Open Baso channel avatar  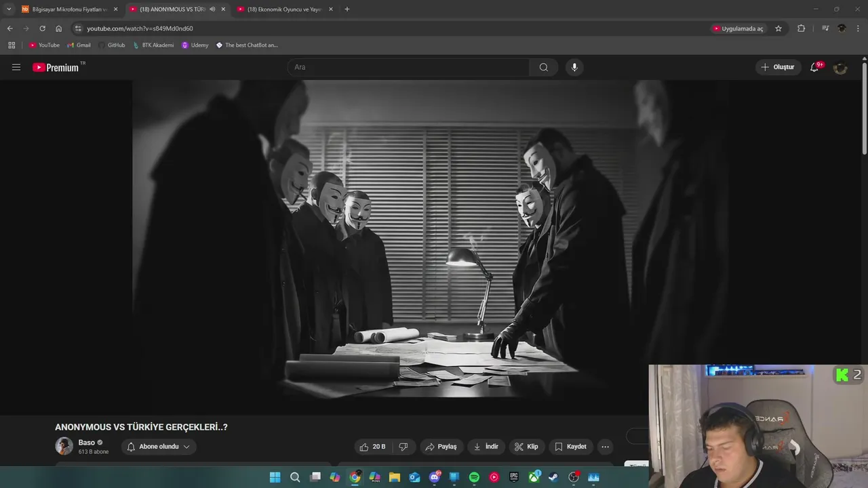(x=64, y=446)
